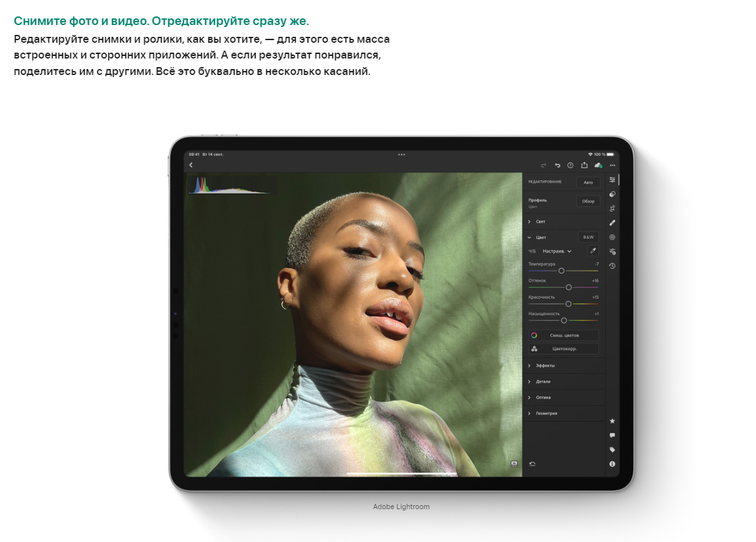Expand the Свет section
This screenshot has width=756, height=542.
coord(540,222)
